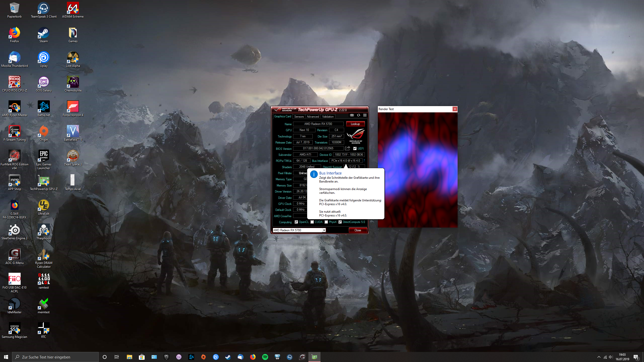Take a GPU-Z screenshot with the camera icon
The width and height of the screenshot is (644, 362).
point(352,115)
